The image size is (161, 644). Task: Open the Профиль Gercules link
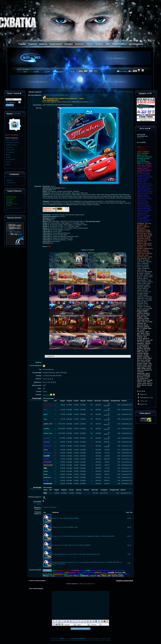[11, 145]
